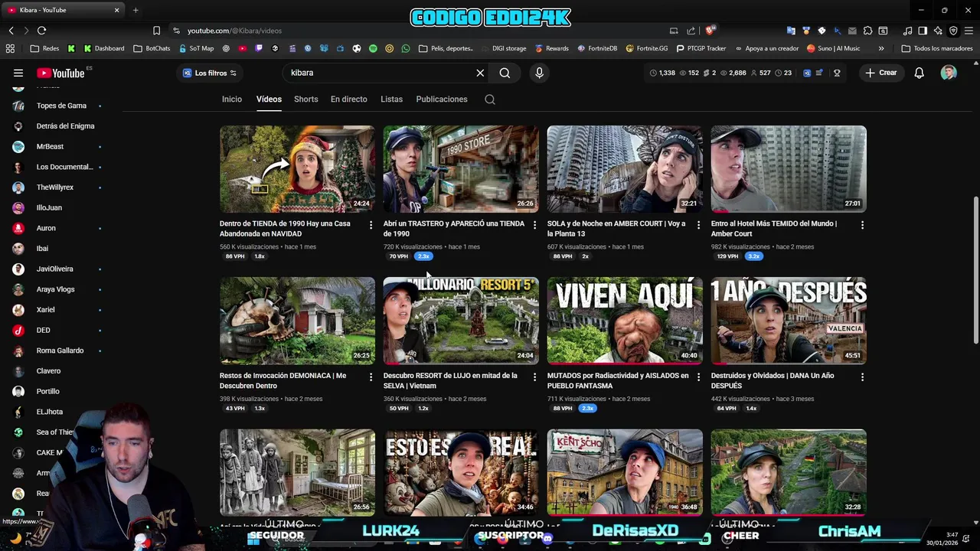The width and height of the screenshot is (980, 551).
Task: Open the Spotify bookmark icon
Action: point(373,48)
